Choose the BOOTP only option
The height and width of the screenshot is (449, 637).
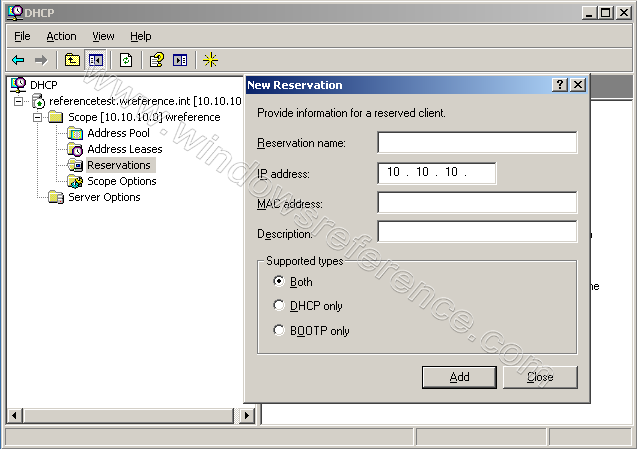279,330
